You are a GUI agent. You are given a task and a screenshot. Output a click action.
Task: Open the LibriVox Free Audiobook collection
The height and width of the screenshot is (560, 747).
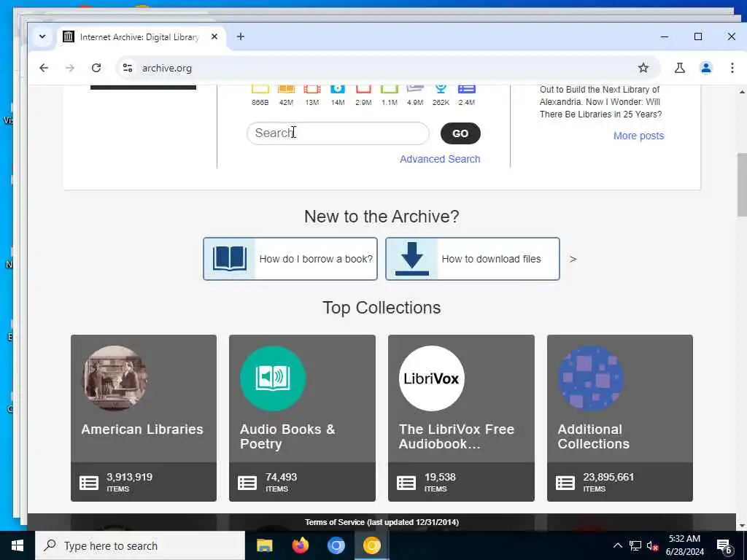click(461, 418)
